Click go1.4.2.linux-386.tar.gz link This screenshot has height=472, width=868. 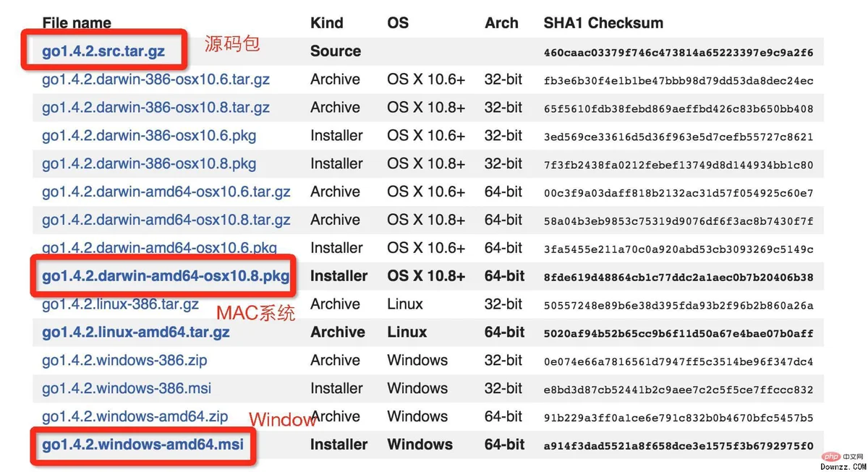click(120, 304)
